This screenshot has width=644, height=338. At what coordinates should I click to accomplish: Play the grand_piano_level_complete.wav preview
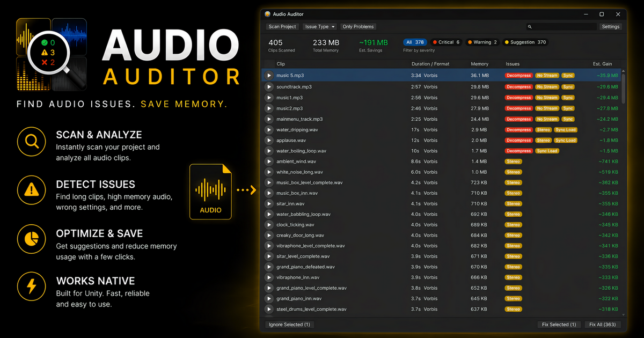(269, 288)
